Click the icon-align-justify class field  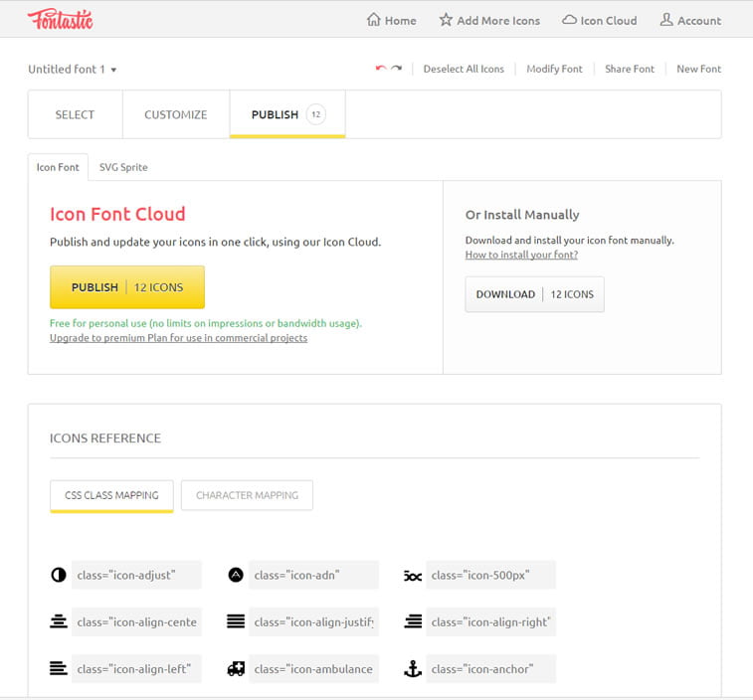pyautogui.click(x=313, y=621)
